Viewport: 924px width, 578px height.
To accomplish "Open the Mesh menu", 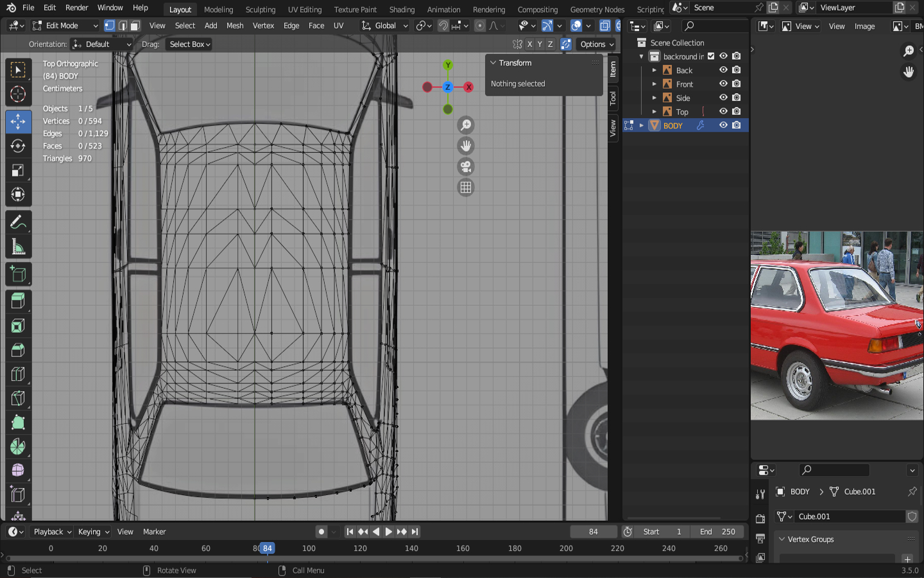I will pos(235,26).
